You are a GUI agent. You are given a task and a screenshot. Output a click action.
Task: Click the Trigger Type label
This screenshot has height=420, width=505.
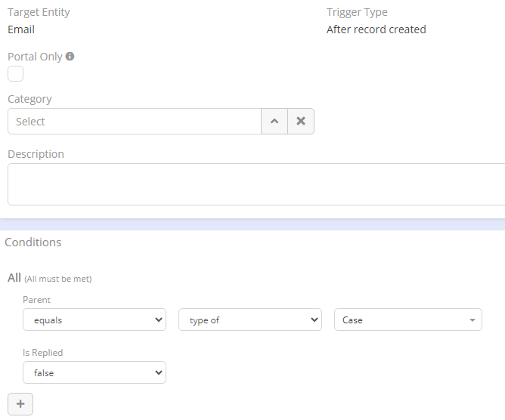[357, 12]
